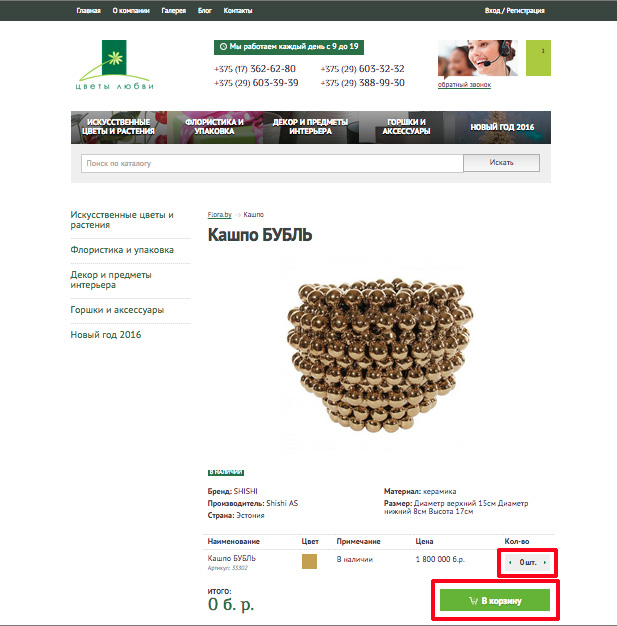Select Искусственные цветы и растения banner tab
The width and height of the screenshot is (617, 626).
point(119,127)
